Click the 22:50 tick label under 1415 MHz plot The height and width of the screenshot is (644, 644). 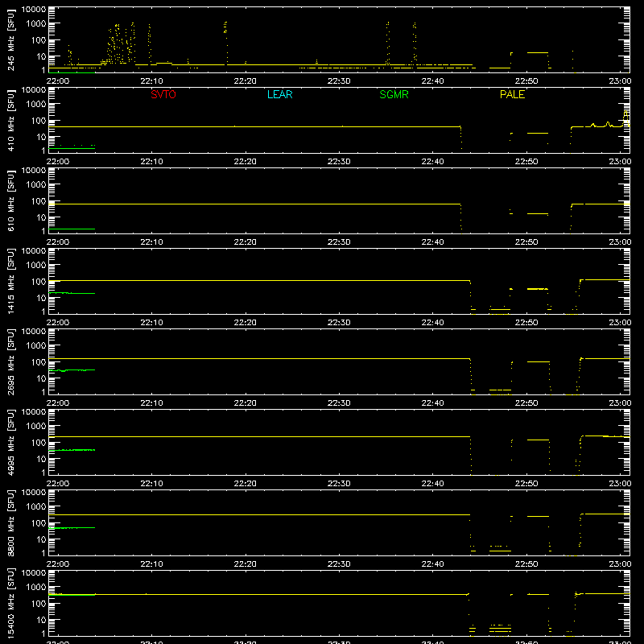pos(526,323)
